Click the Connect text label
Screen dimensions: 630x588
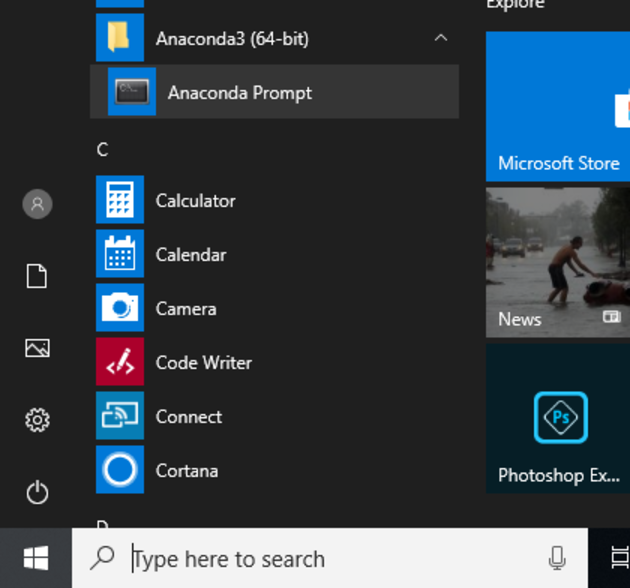[x=189, y=417]
